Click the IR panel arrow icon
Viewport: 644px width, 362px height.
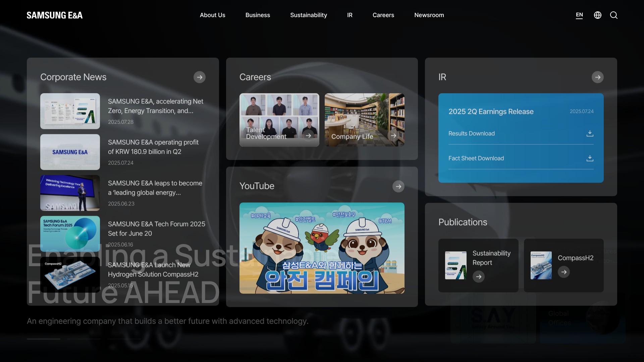[597, 77]
